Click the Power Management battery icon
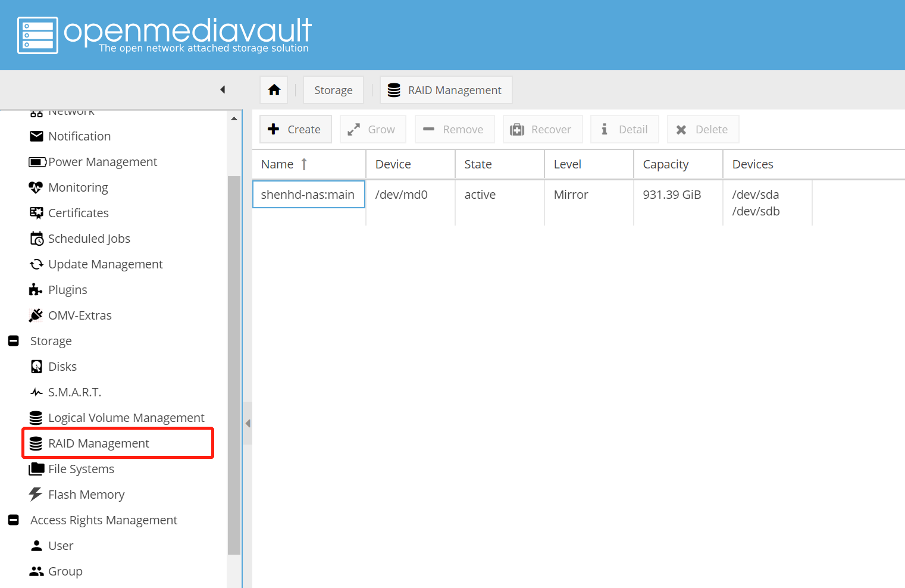This screenshot has width=905, height=588. (x=37, y=162)
